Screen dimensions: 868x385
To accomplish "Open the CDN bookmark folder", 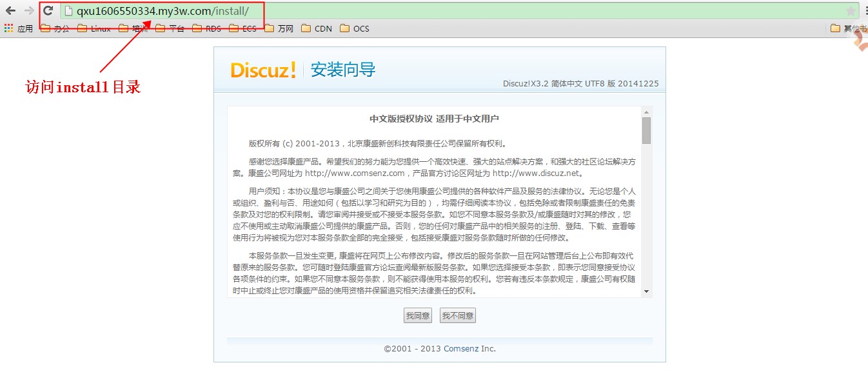I will (316, 28).
